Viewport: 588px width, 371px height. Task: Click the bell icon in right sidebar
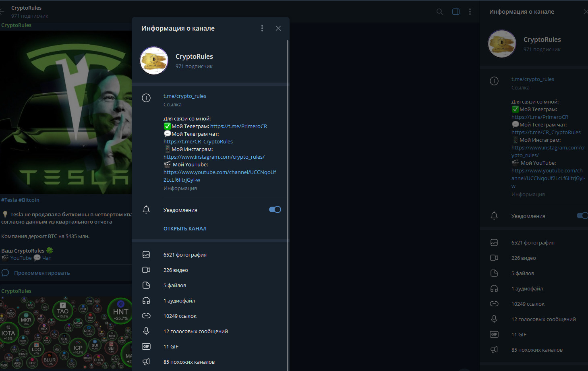494,216
